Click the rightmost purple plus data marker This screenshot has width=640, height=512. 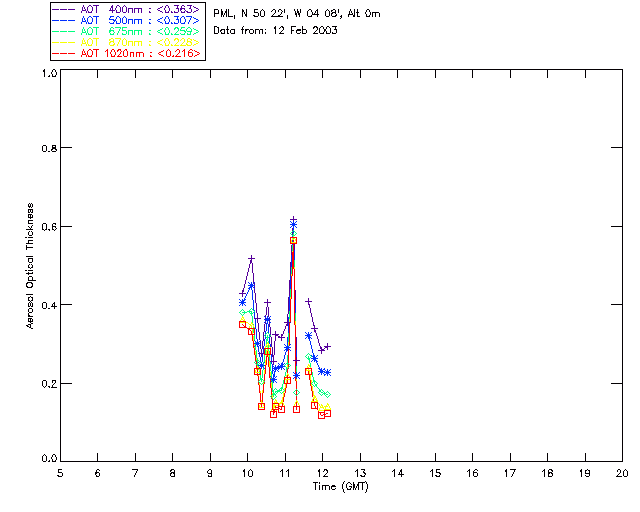pos(327,347)
